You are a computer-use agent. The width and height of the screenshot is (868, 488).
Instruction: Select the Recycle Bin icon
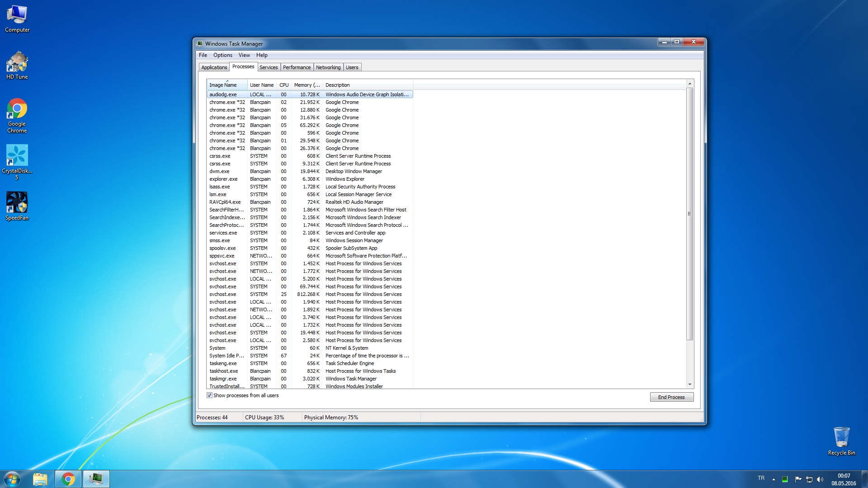pyautogui.click(x=841, y=441)
